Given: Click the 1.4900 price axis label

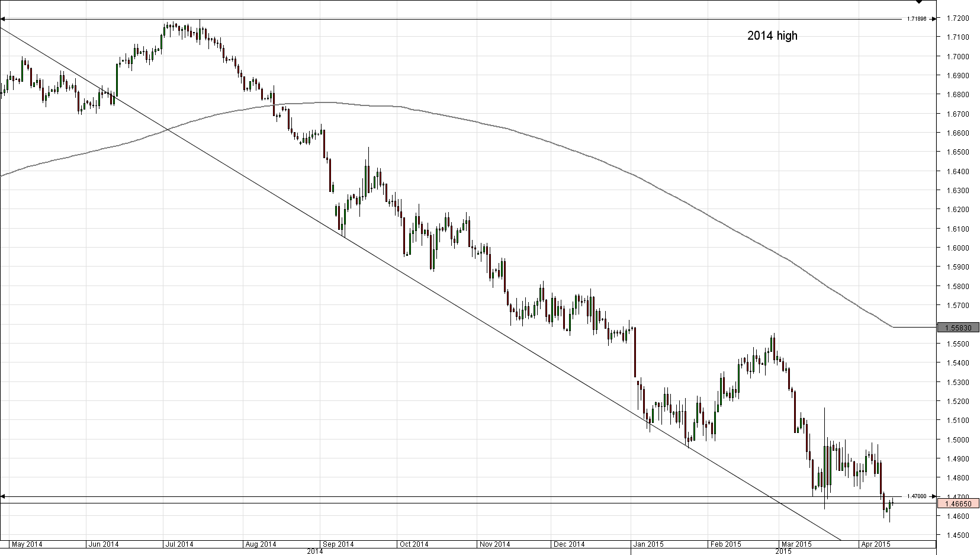Looking at the screenshot, I should coord(958,459).
